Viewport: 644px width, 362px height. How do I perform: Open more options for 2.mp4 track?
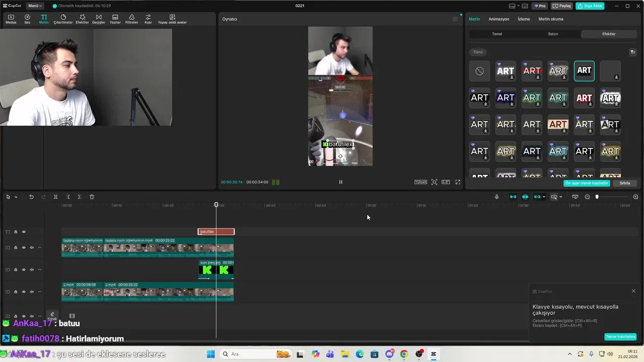tap(40, 292)
